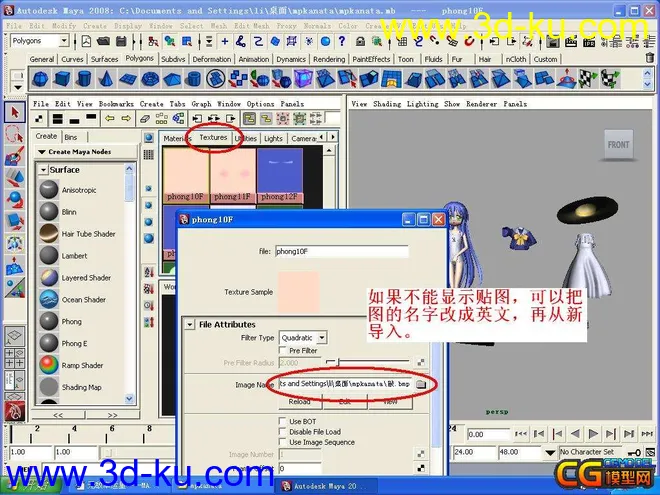Click Autodesk Maya taskbar button
The width and height of the screenshot is (660, 495).
327,486
